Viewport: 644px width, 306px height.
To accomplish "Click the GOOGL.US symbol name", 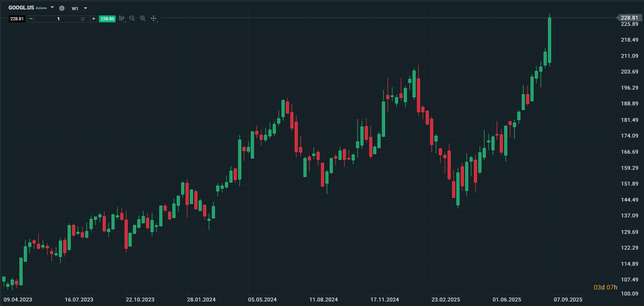I will 21,8.
